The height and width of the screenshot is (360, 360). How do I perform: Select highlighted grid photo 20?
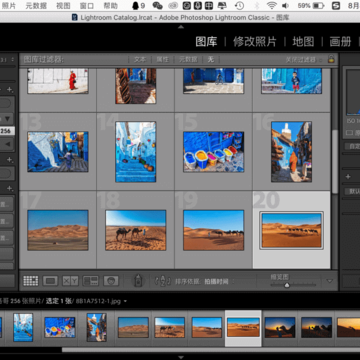(292, 230)
